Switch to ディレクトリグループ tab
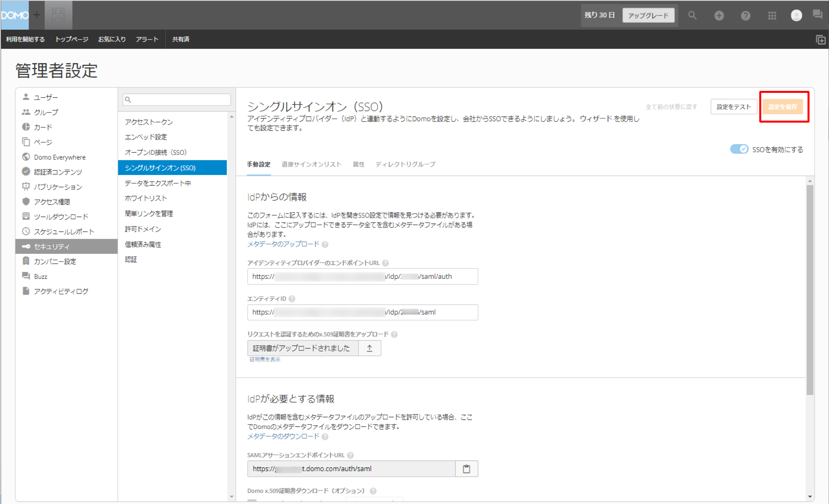 [406, 164]
